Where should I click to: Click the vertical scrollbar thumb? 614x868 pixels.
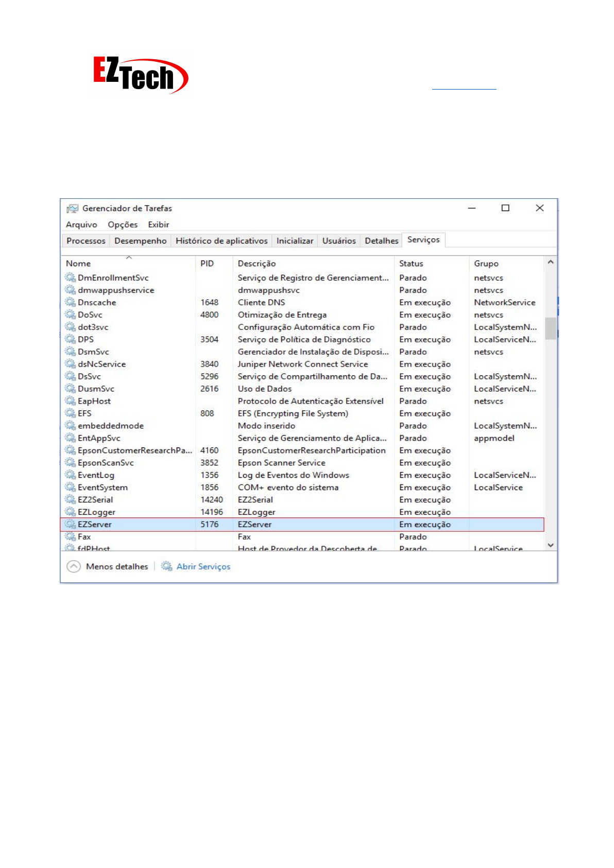[551, 328]
